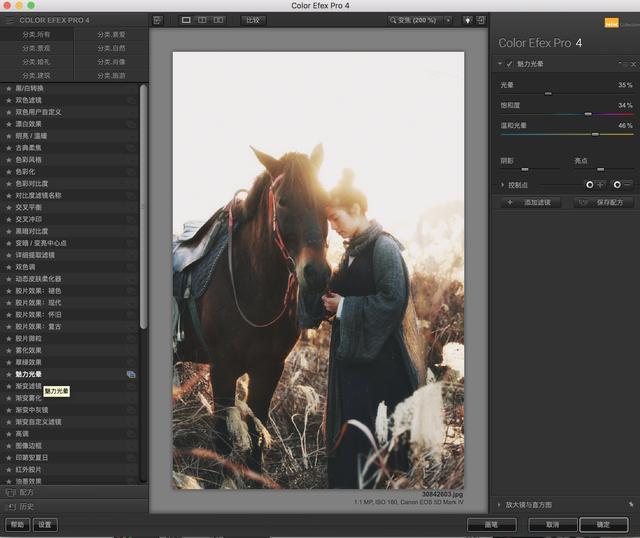Image resolution: width=640 pixels, height=538 pixels.
Task: Select the 分类.自然 category tab
Action: pos(111,48)
